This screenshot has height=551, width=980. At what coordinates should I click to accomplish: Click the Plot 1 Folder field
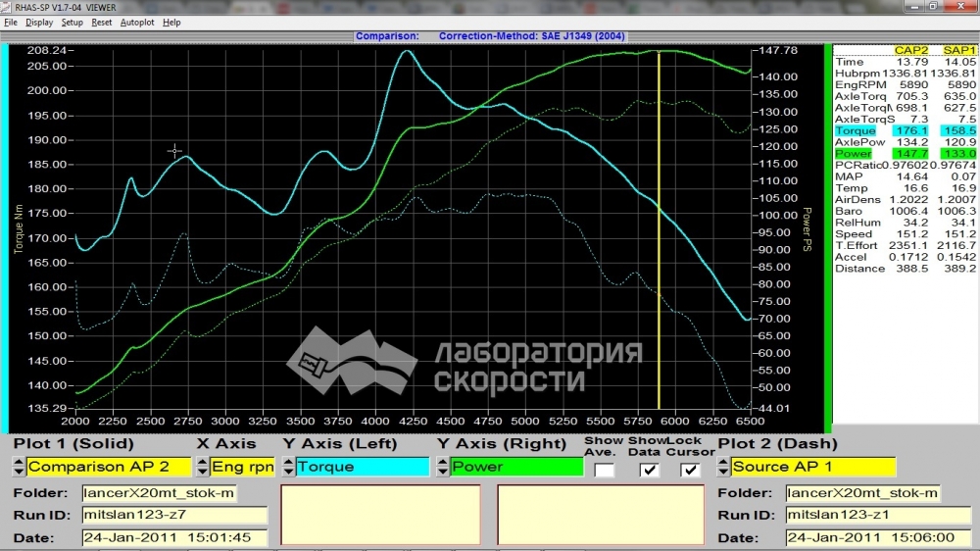click(160, 493)
